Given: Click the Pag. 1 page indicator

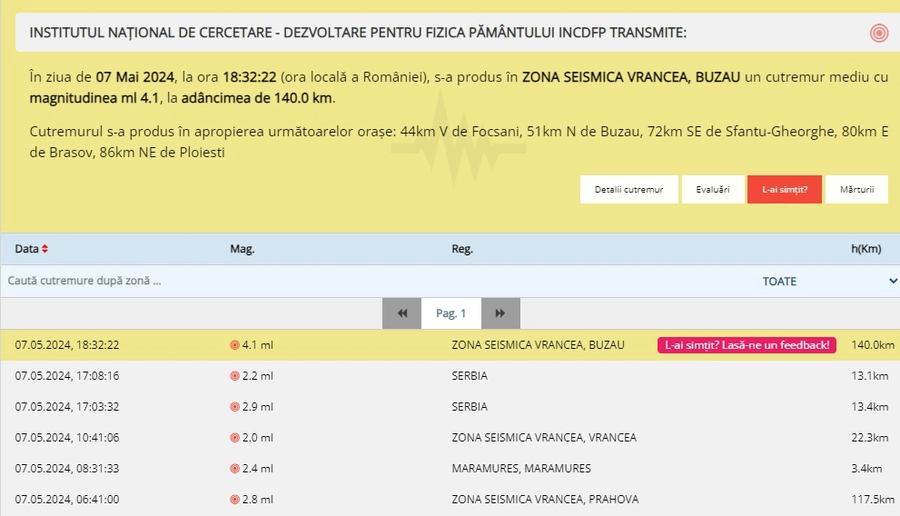Looking at the screenshot, I should point(451,313).
